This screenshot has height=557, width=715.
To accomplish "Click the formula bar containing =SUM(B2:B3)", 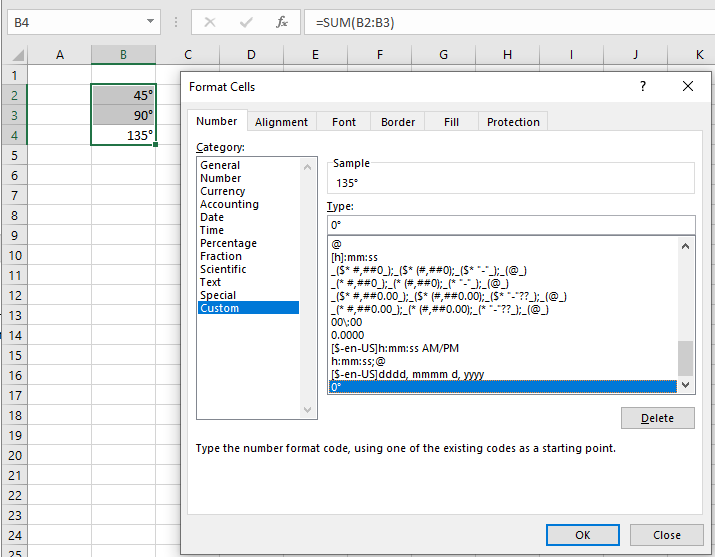I will [x=509, y=22].
